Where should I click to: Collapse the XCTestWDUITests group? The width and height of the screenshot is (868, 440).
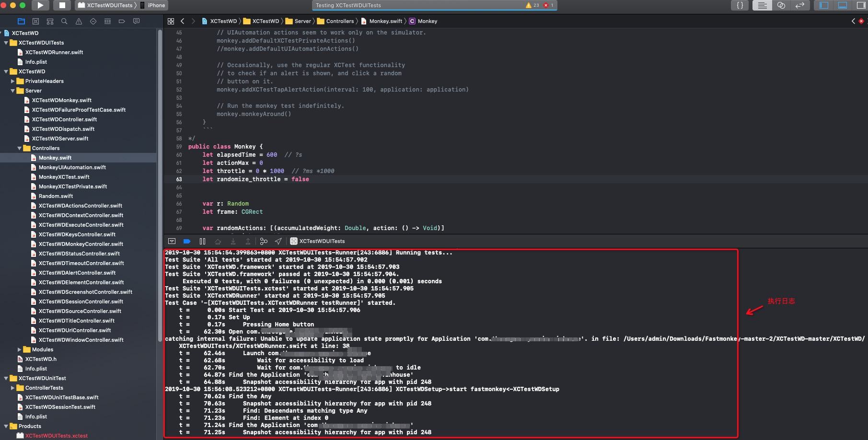click(6, 43)
